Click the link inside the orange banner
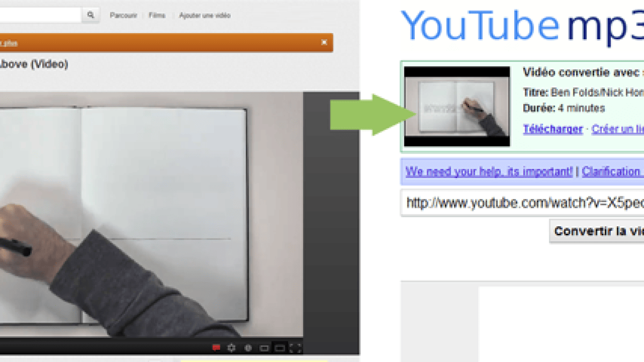The image size is (644, 362). click(9, 43)
